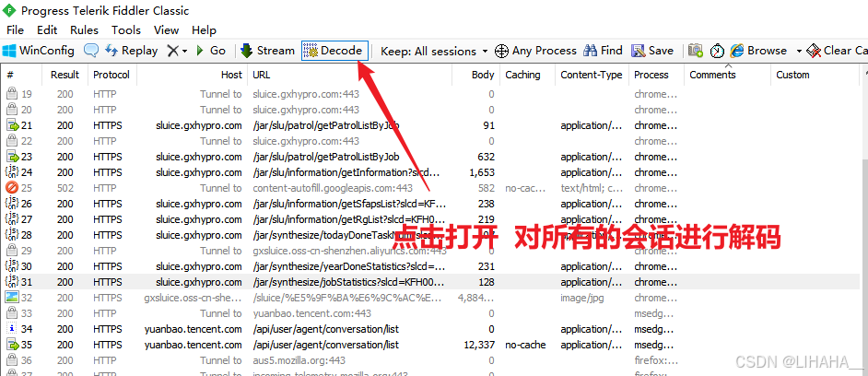Sort by the Process column header
868x376 pixels.
(657, 75)
